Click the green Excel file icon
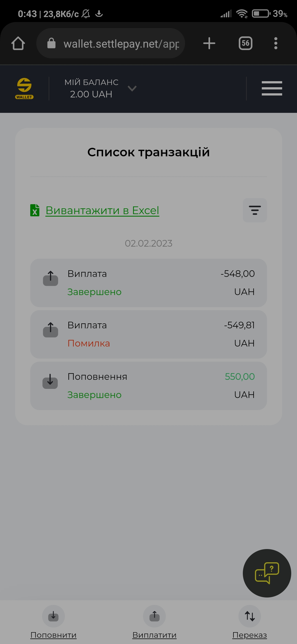Screen dimensions: 297x644 pyautogui.click(x=35, y=210)
